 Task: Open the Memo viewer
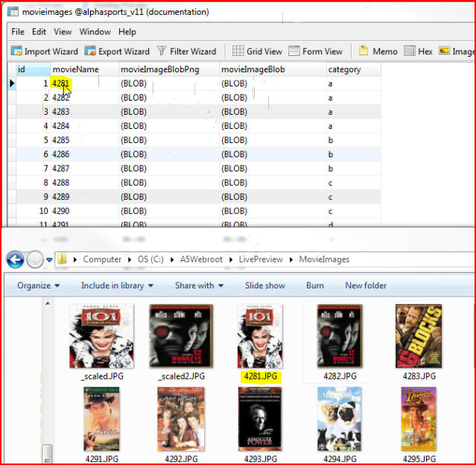[x=378, y=51]
